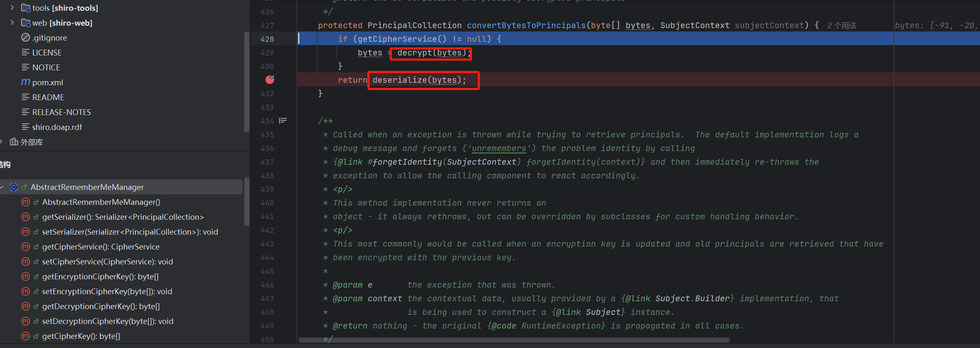The height and width of the screenshot is (348, 980).
Task: Click the editor's horizontal scrollbar
Action: 513,340
